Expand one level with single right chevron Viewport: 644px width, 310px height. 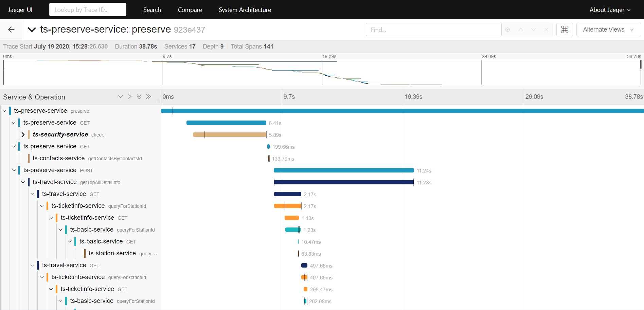[x=130, y=97]
